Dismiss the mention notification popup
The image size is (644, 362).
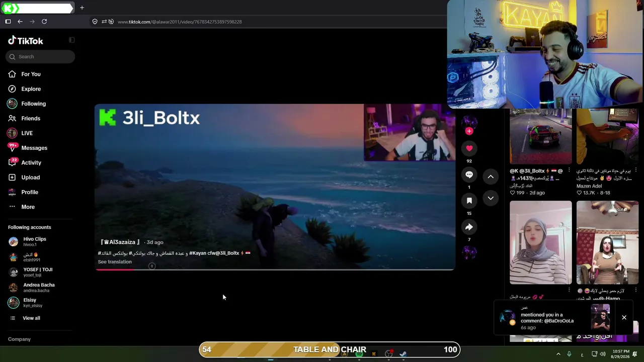click(x=624, y=317)
